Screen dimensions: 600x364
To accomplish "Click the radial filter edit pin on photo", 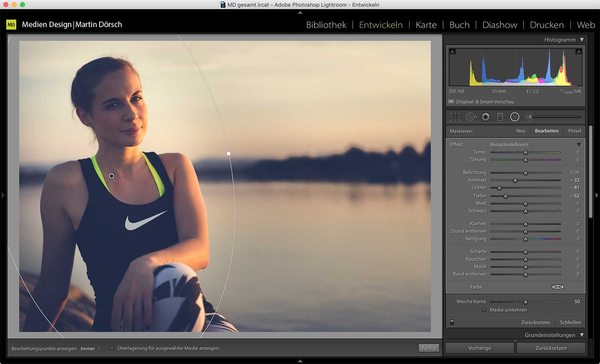I will 112,176.
